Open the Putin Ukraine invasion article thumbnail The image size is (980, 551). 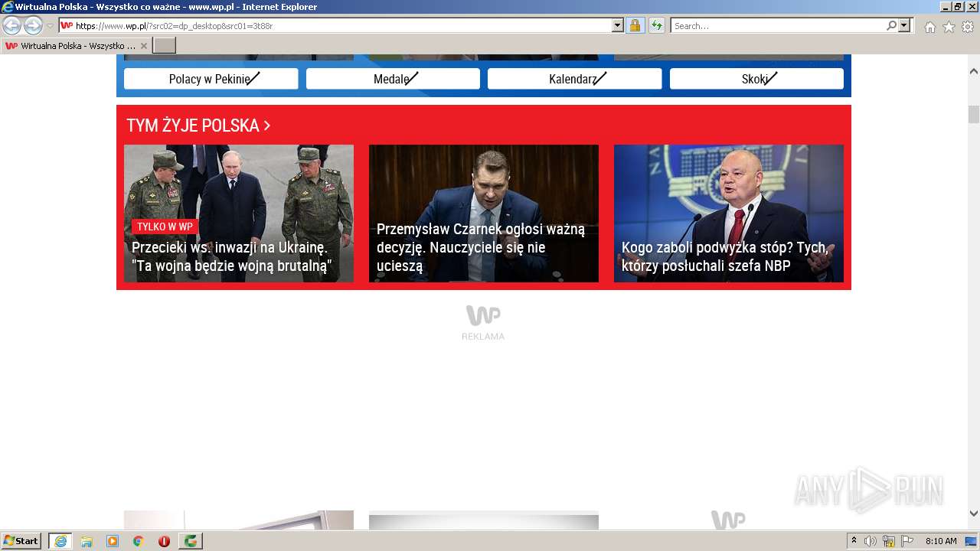click(239, 214)
